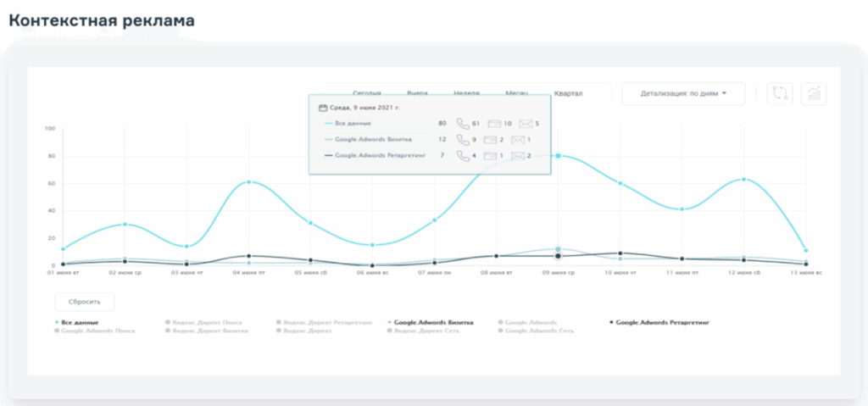Toggle Google.Adwords Визитка series in legend
Screen dimensions: 868x406
[x=432, y=322]
